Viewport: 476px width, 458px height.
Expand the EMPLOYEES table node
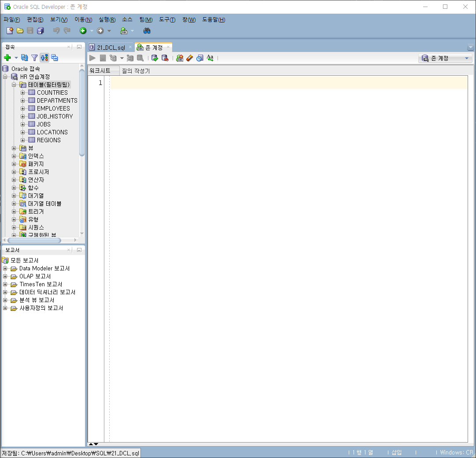[x=23, y=108]
